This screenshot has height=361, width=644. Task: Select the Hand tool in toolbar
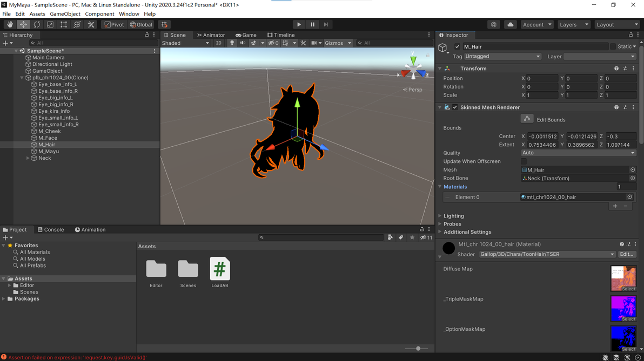point(10,25)
